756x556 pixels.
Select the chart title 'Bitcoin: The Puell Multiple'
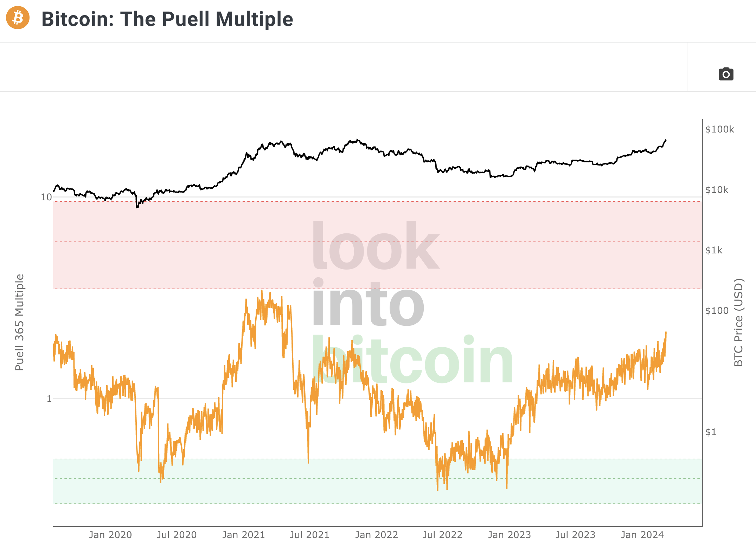(167, 19)
